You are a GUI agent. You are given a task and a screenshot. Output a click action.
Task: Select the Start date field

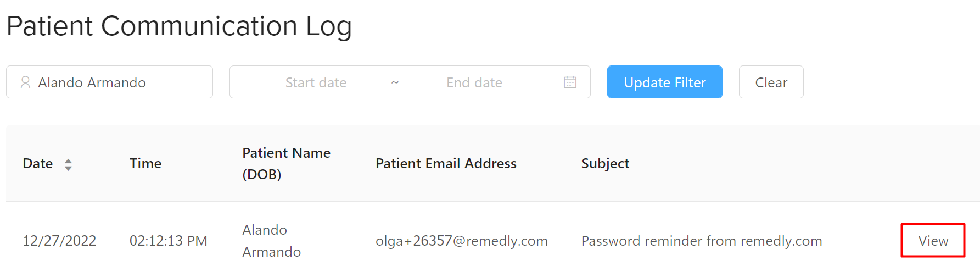pos(316,82)
